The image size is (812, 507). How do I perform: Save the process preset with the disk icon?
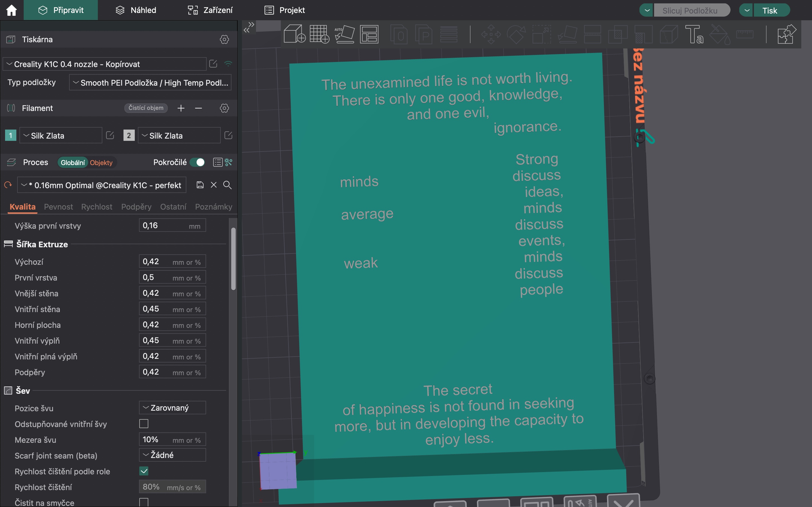click(200, 185)
